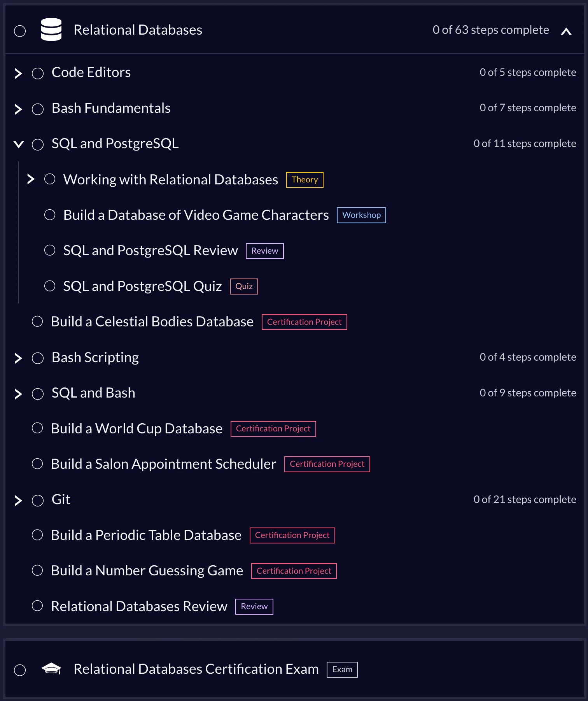The width and height of the screenshot is (588, 701).
Task: Collapse the SQL and PostgreSQL chapter
Action: pyautogui.click(x=18, y=144)
